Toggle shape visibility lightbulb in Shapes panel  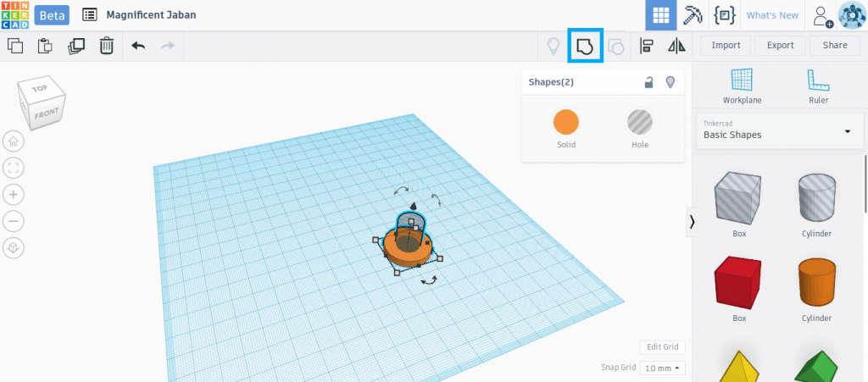click(x=670, y=82)
